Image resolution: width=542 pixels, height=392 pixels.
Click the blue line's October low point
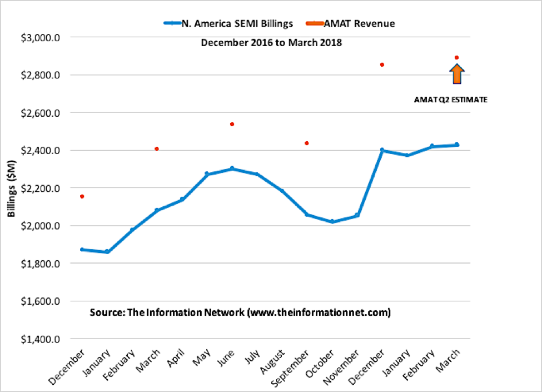point(332,221)
